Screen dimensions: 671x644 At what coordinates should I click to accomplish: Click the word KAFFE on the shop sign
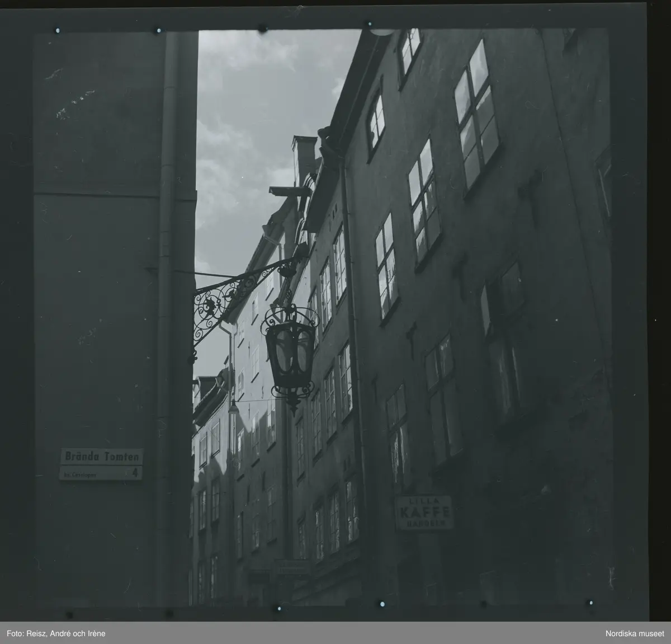click(423, 513)
